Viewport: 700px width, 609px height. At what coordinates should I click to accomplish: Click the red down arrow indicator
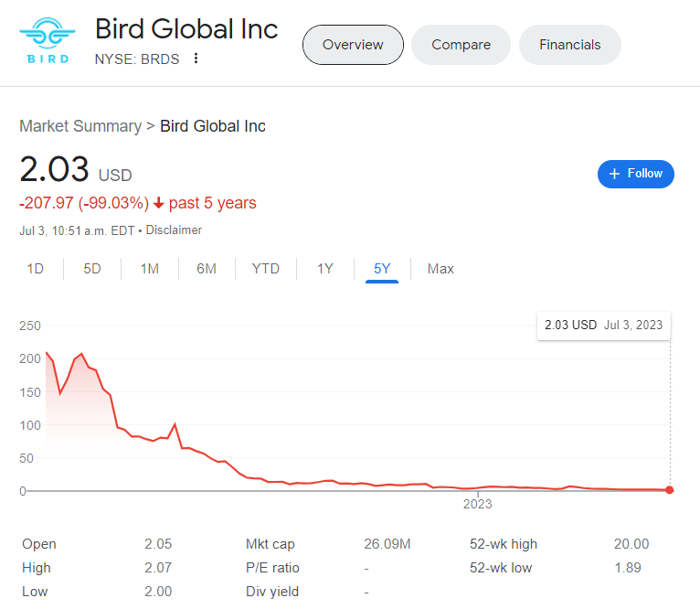click(159, 203)
